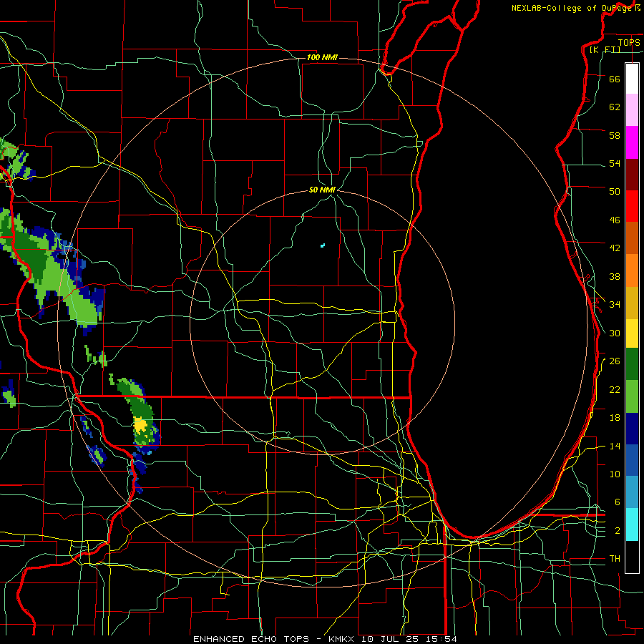The width and height of the screenshot is (644, 644).
Task: Pick the navy blue legend color block
Action: [632, 429]
